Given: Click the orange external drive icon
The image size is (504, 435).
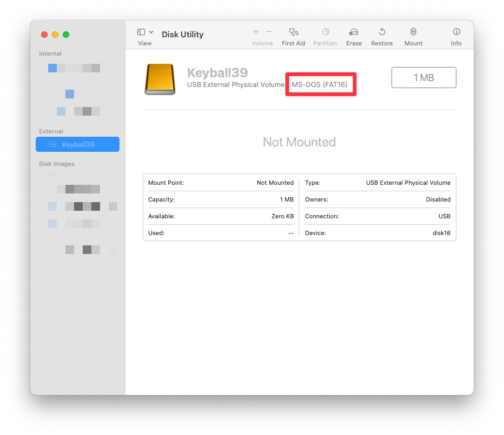Looking at the screenshot, I should (160, 79).
